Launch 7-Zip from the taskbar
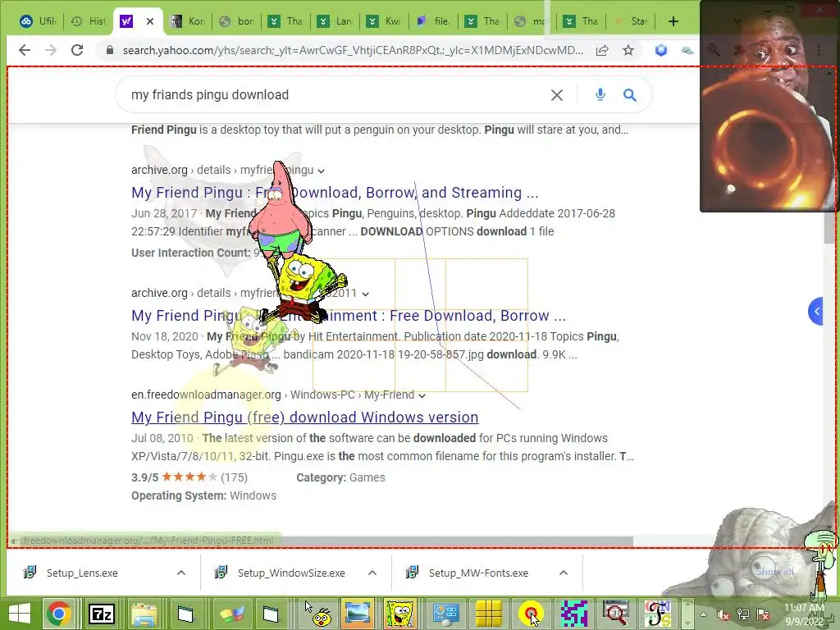 click(101, 614)
